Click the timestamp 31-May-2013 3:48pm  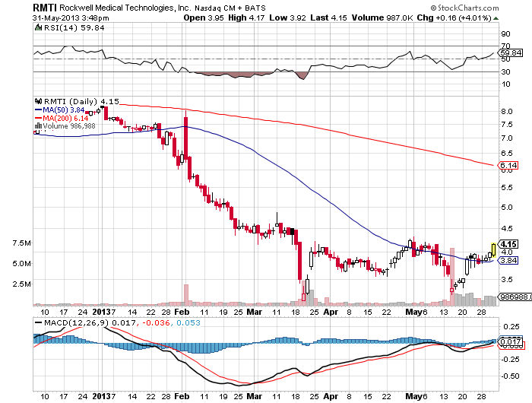tap(71, 18)
